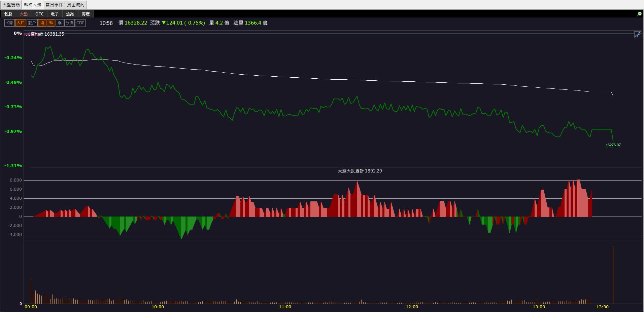
Task: Click the 大漲大跌累計 1892.29 label
Action: [x=360, y=171]
